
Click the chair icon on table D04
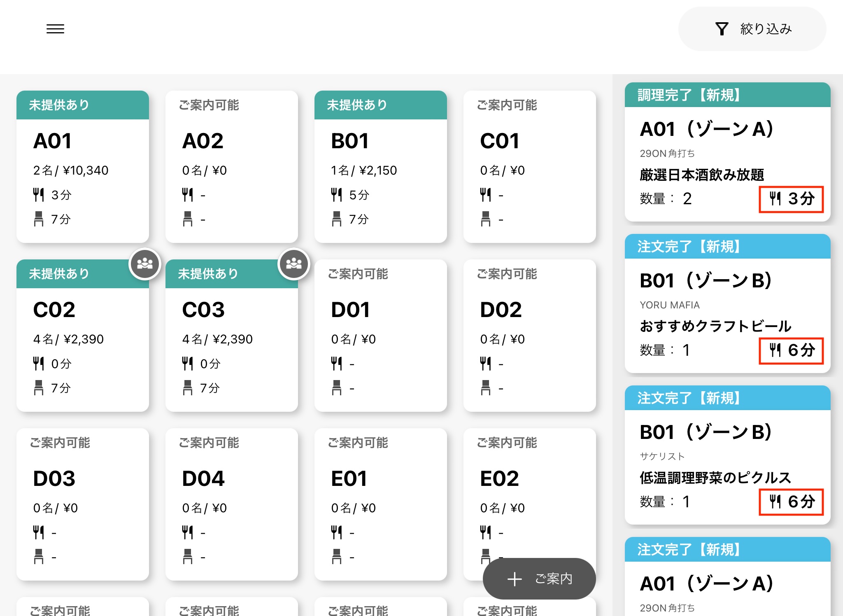tap(187, 557)
